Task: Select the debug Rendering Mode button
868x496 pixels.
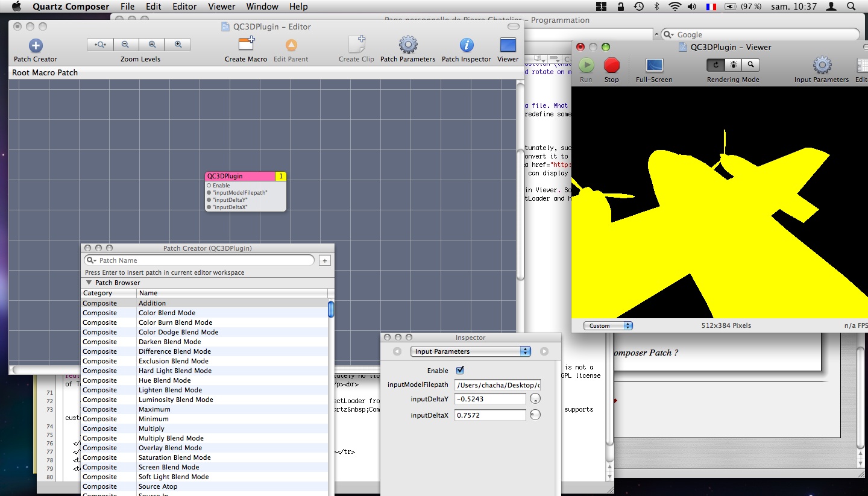Action: tap(733, 64)
